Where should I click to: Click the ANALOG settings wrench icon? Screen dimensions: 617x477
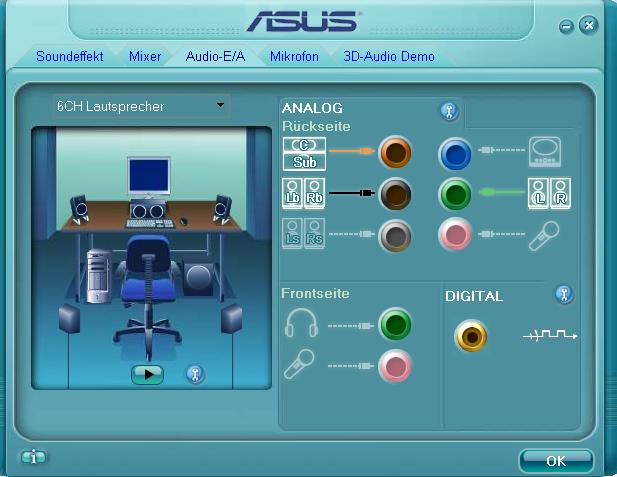point(449,111)
